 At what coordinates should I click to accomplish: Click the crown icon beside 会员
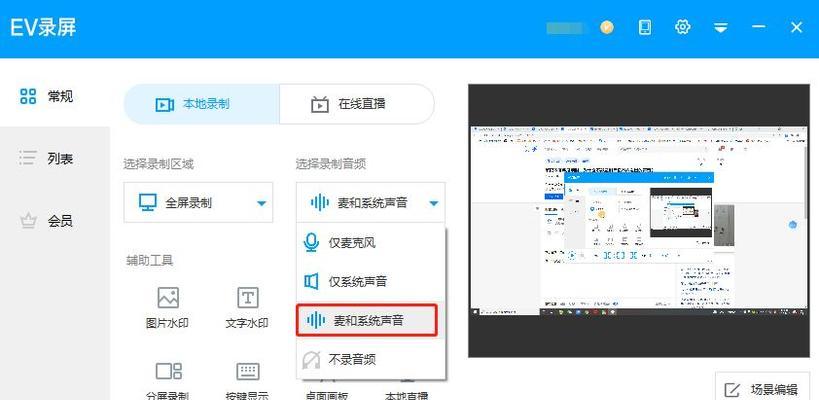click(28, 221)
